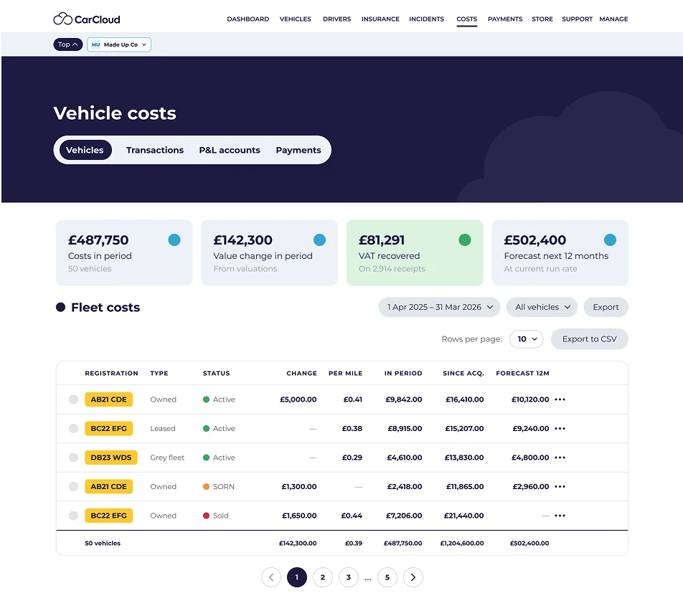Click DB23 WDS registration plate

click(x=111, y=458)
